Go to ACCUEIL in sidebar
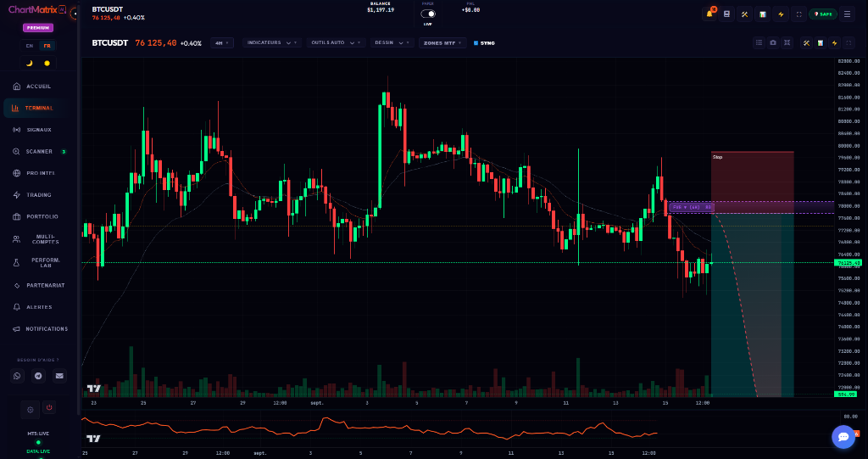This screenshot has height=459, width=868. click(x=38, y=87)
